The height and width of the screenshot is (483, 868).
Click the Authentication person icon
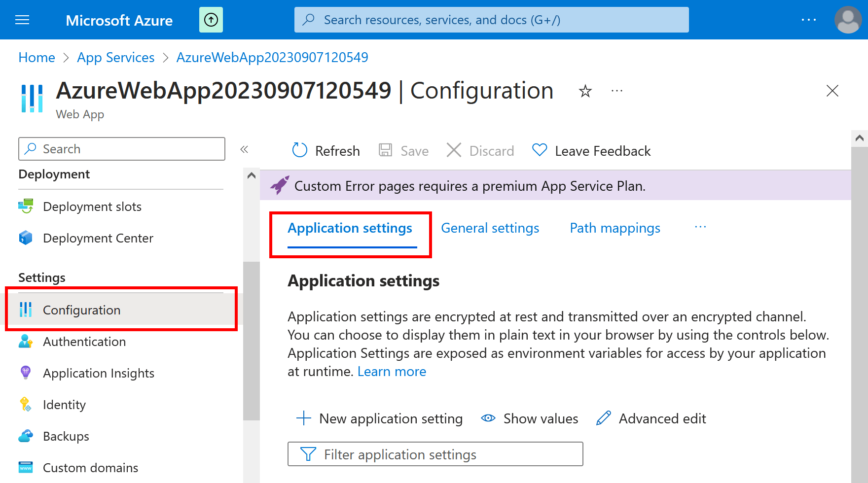(26, 341)
